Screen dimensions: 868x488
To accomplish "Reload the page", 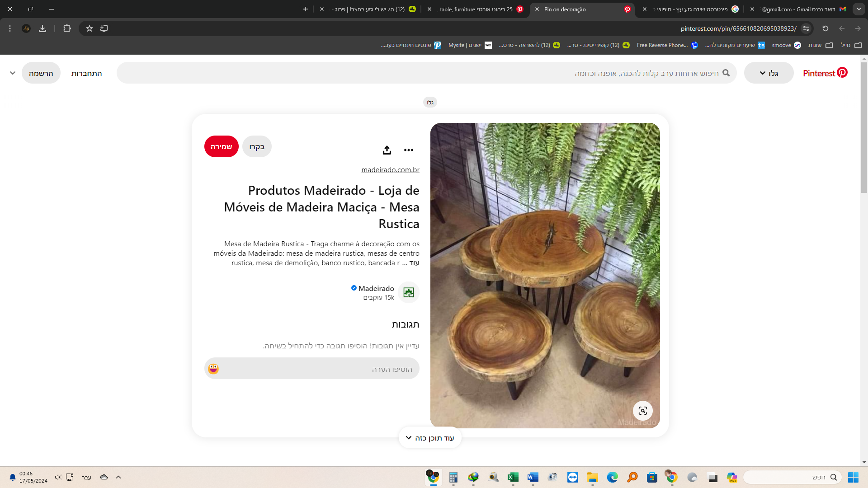I will click(825, 28).
